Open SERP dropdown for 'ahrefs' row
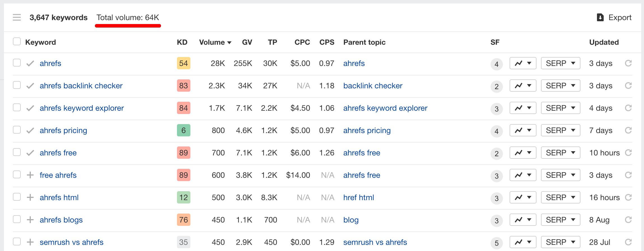Screen dimensions: 644x251 coord(561,63)
